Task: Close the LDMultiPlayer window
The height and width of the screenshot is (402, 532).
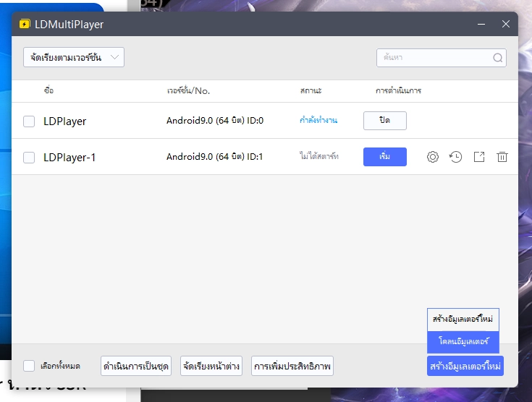Action: pos(506,24)
